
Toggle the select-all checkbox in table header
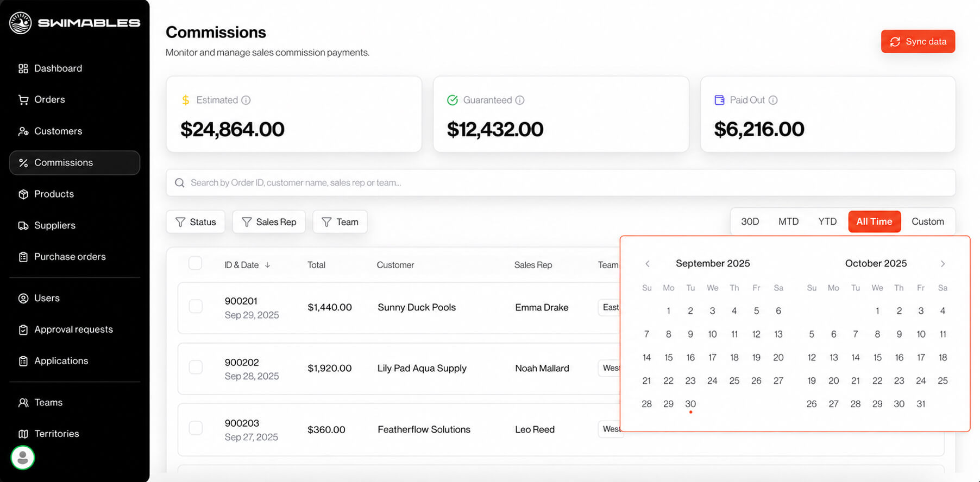click(195, 263)
